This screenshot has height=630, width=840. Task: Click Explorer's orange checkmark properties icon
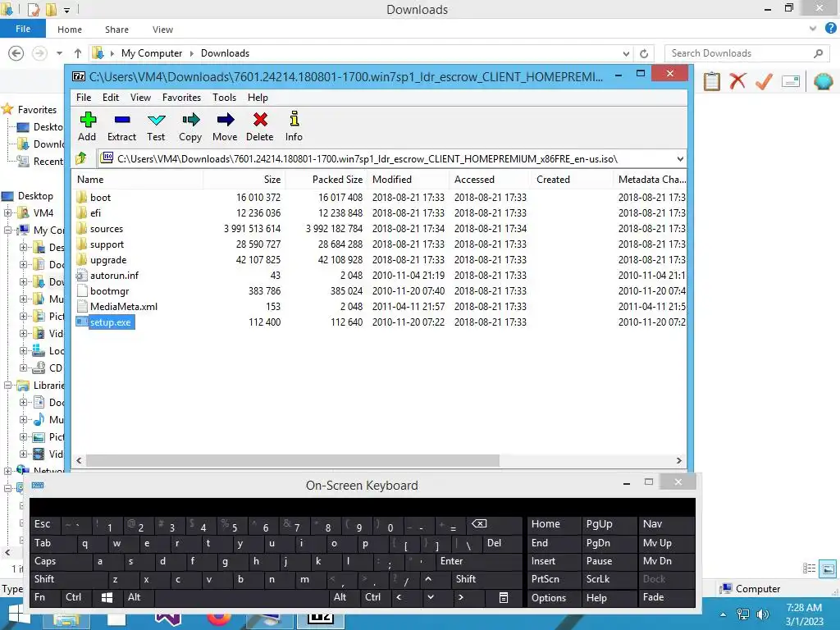pyautogui.click(x=764, y=81)
